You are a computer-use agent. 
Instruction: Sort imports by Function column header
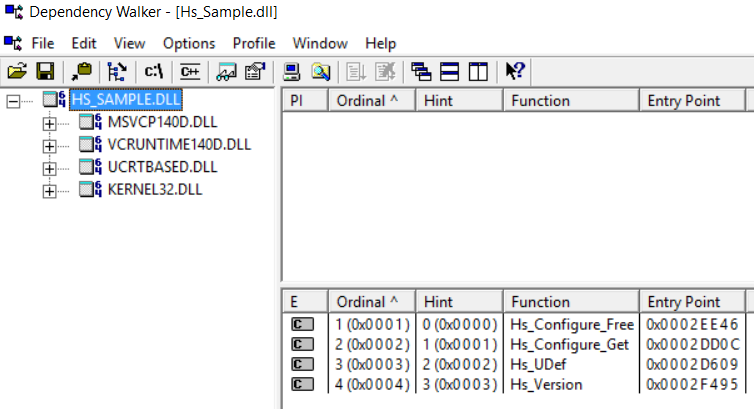pyautogui.click(x=571, y=100)
